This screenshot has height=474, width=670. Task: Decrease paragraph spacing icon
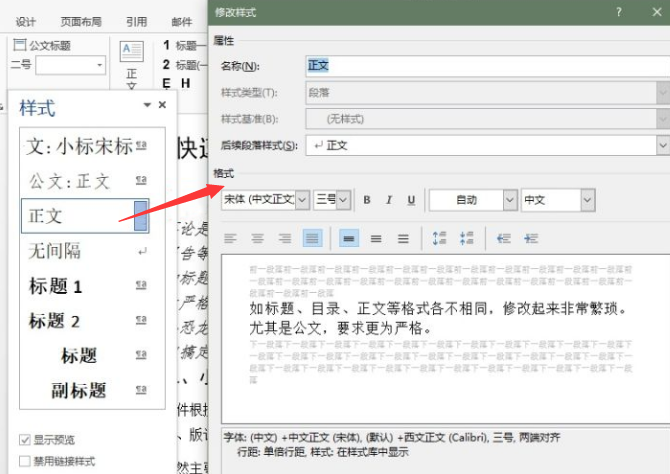(x=467, y=238)
